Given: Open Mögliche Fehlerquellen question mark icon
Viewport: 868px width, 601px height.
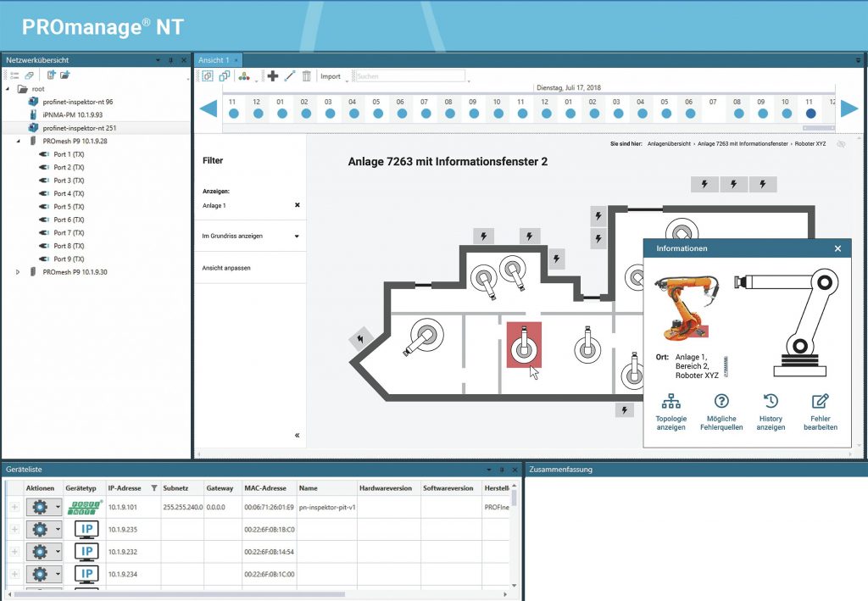Looking at the screenshot, I should (x=721, y=402).
